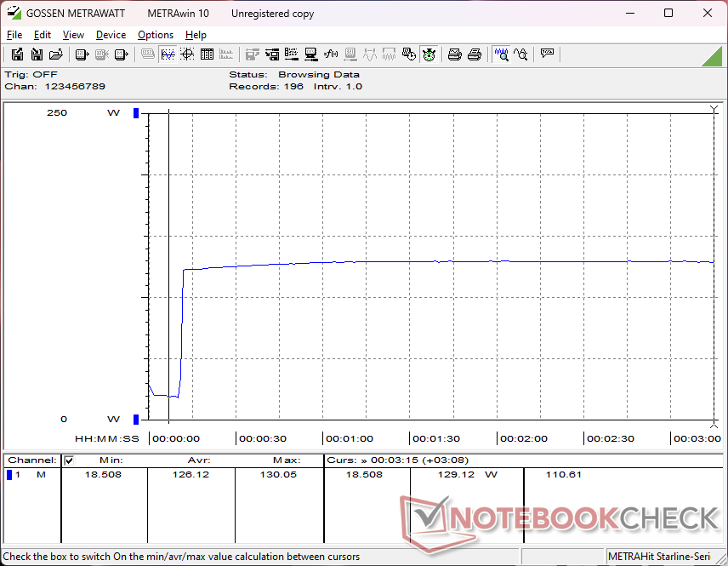Click the top-right cursor marker on graph

tap(714, 109)
